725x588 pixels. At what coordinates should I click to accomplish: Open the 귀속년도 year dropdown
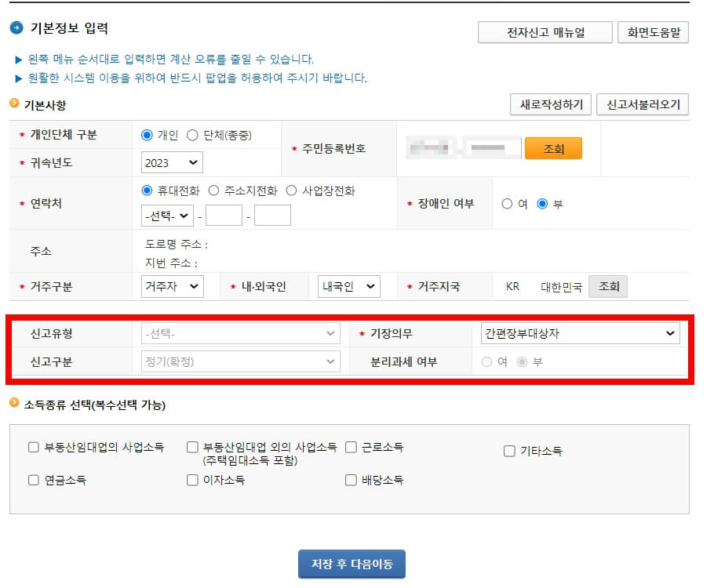171,162
